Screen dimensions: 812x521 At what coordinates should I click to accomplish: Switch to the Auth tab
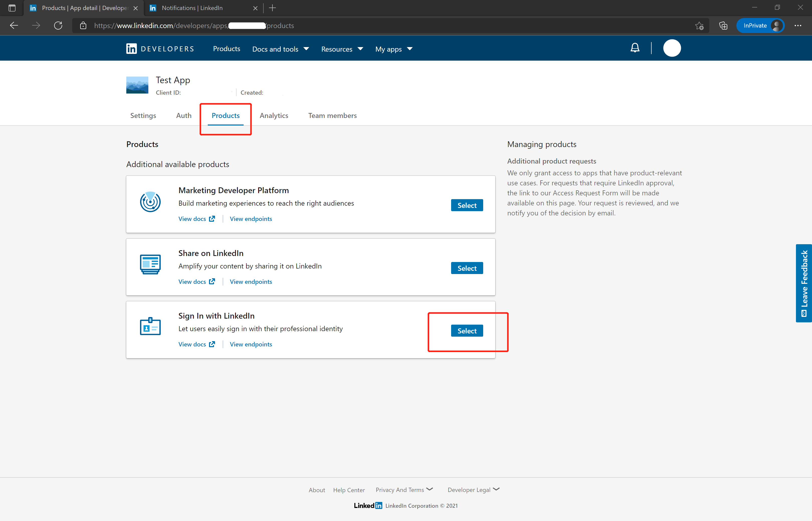(x=183, y=115)
